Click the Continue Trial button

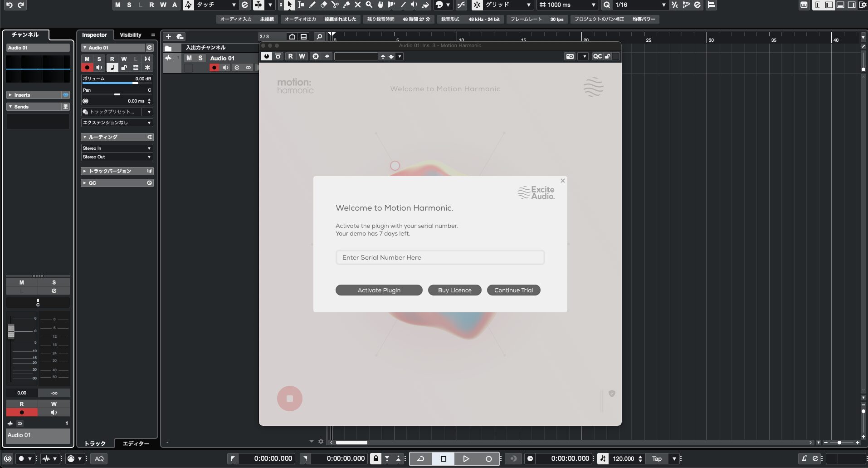514,290
